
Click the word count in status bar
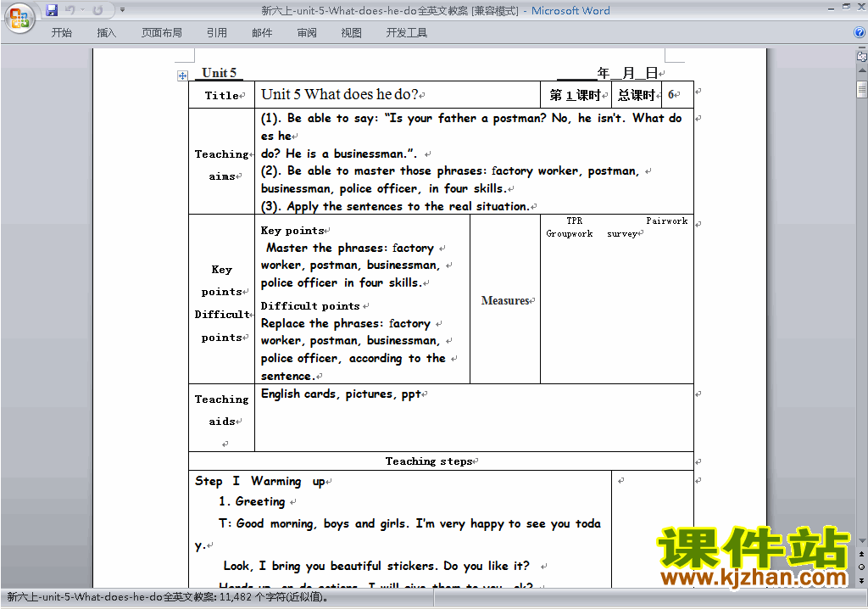pyautogui.click(x=167, y=597)
